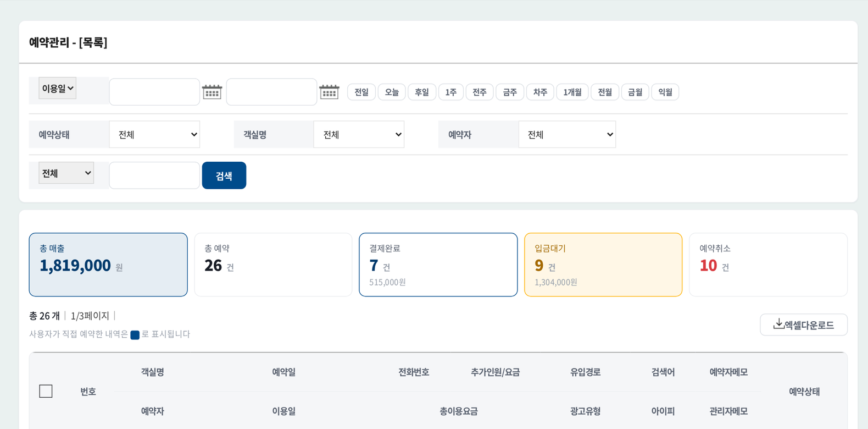Click the 예약관리 - [목록] page title

(x=68, y=42)
